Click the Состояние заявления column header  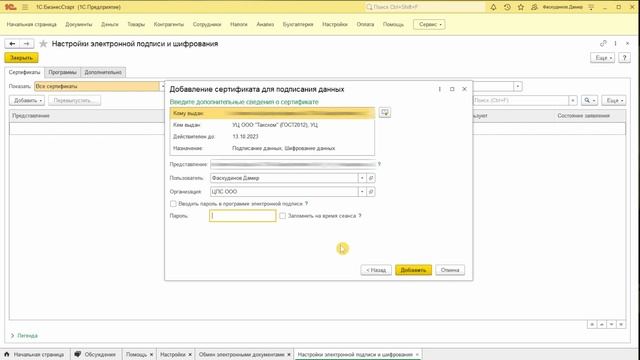coord(583,116)
